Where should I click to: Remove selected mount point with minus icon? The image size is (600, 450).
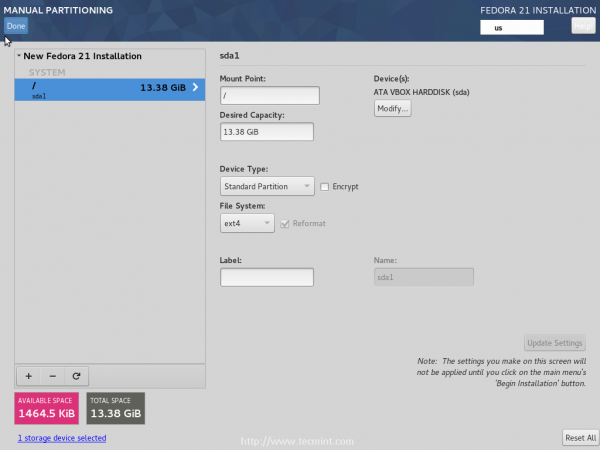tap(52, 376)
